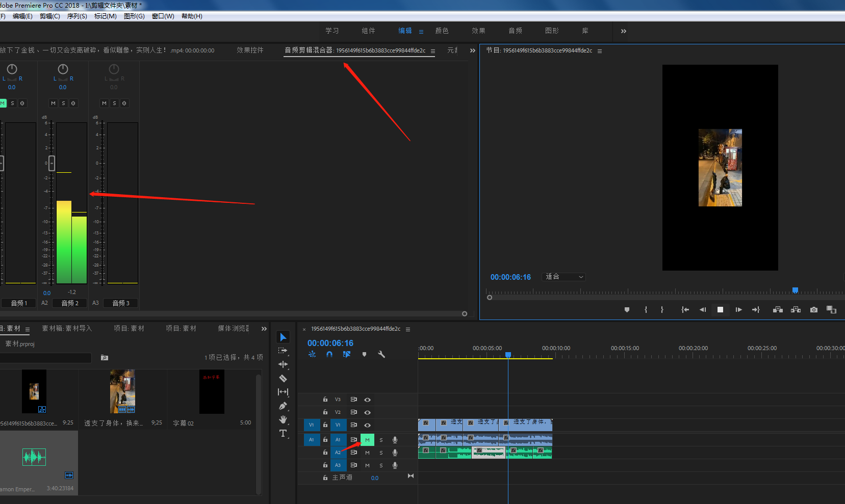This screenshot has height=504, width=845.
Task: Pick the Type tool
Action: (283, 433)
